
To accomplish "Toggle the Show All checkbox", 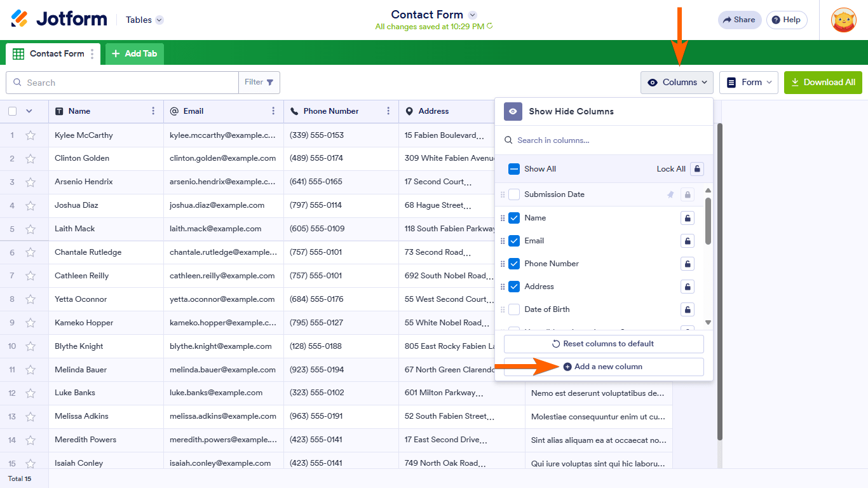I will tap(514, 169).
